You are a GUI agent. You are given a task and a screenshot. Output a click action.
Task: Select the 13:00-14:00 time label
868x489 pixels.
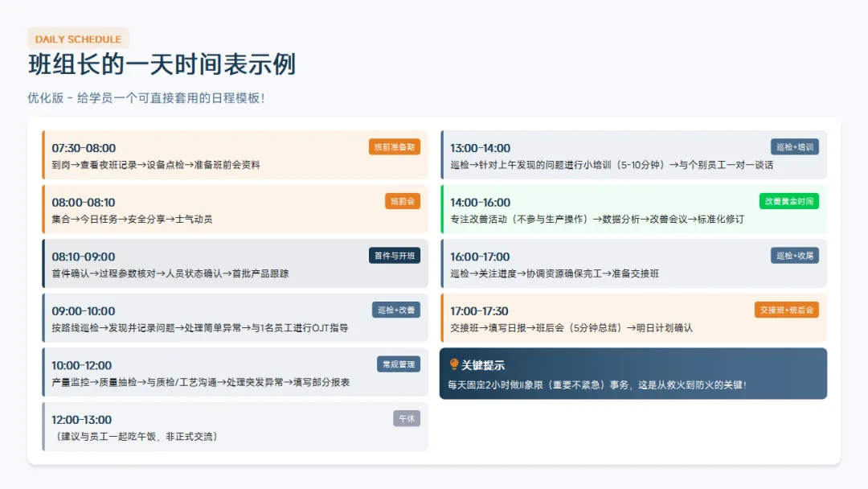480,148
